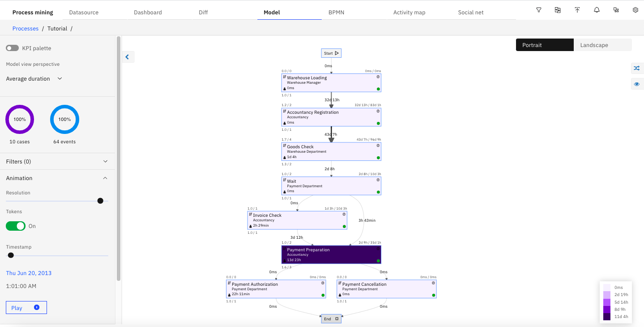The height and width of the screenshot is (327, 644).
Task: Turn off the Tokens toggle
Action: [x=16, y=226]
